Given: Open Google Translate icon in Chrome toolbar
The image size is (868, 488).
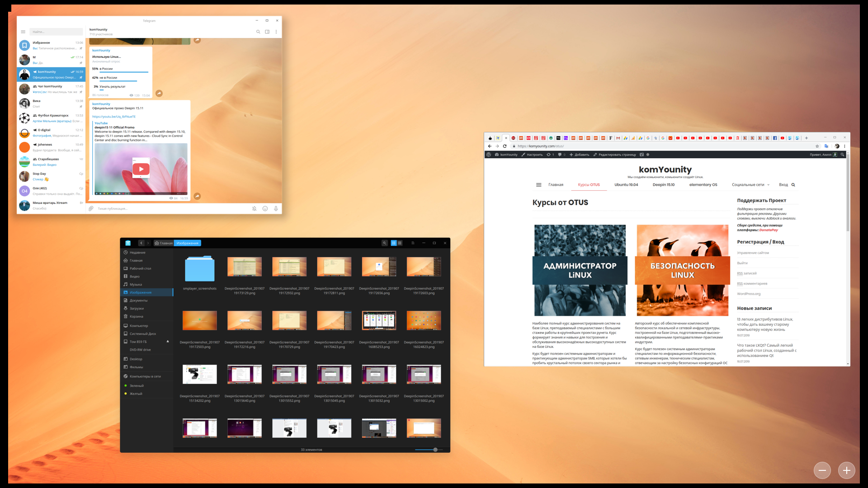Looking at the screenshot, I should (826, 146).
